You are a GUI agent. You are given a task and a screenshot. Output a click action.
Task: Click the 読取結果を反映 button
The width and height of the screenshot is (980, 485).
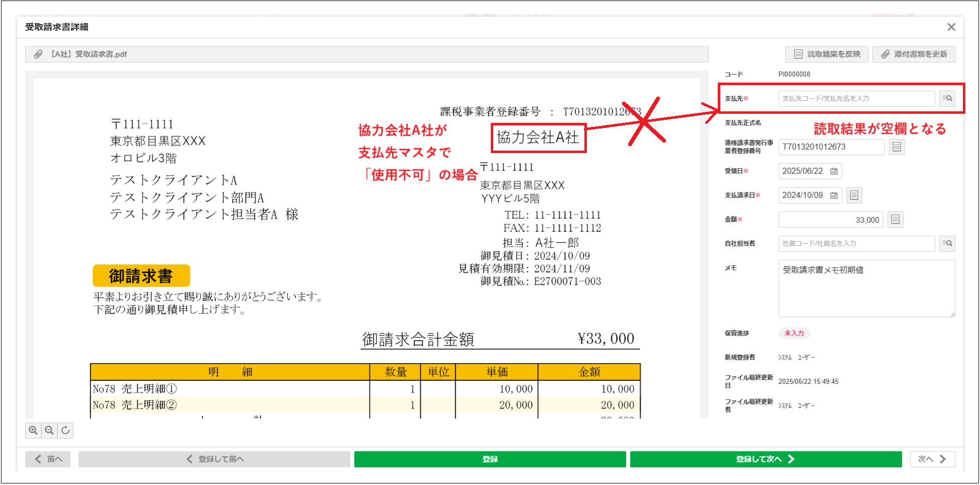(x=826, y=54)
